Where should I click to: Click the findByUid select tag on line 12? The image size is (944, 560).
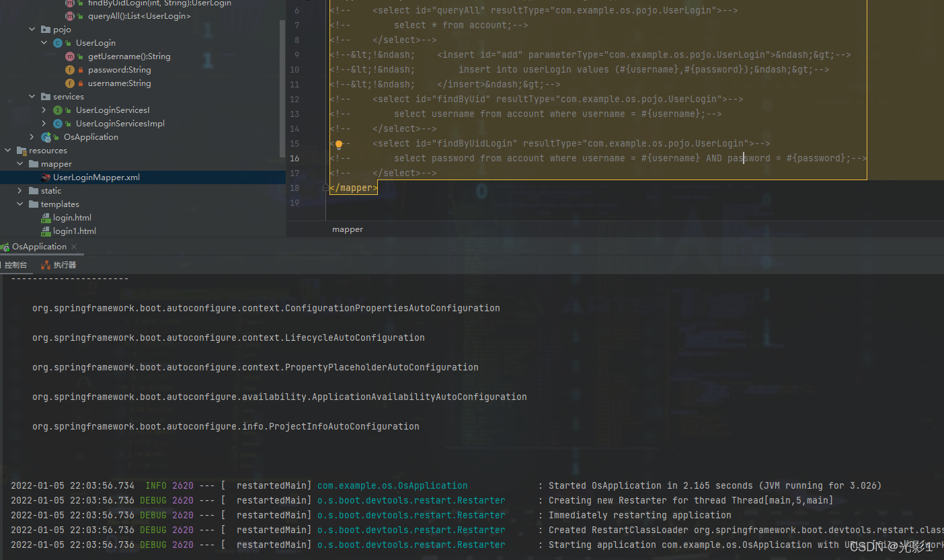547,99
